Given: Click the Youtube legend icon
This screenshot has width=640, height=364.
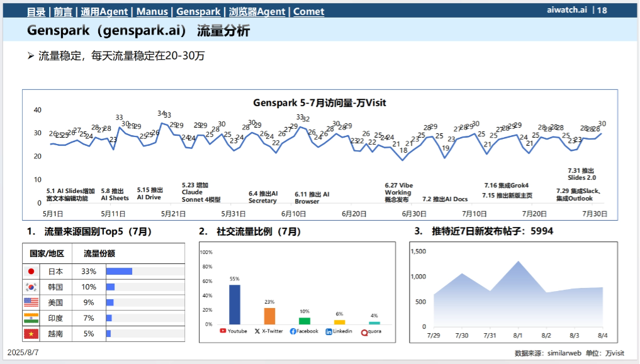Looking at the screenshot, I should click(223, 331).
